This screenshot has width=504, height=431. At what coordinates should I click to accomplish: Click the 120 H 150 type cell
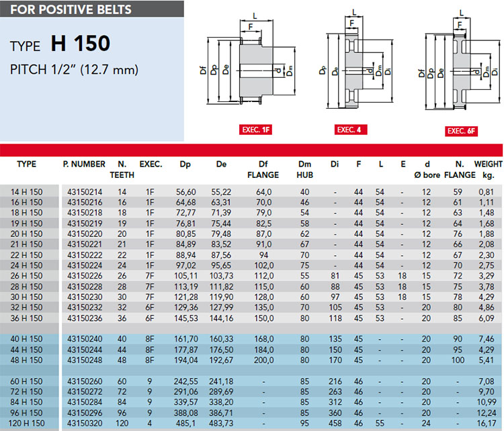click(x=27, y=424)
